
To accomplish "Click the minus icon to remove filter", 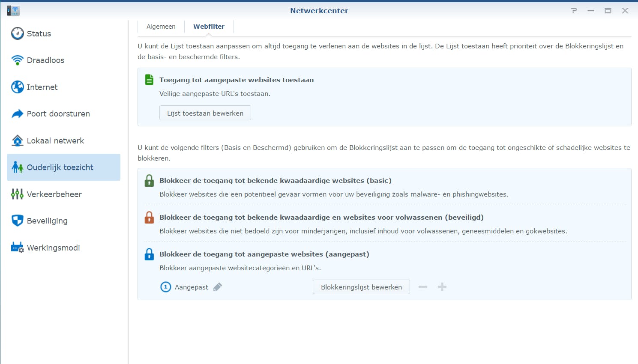I will 423,287.
